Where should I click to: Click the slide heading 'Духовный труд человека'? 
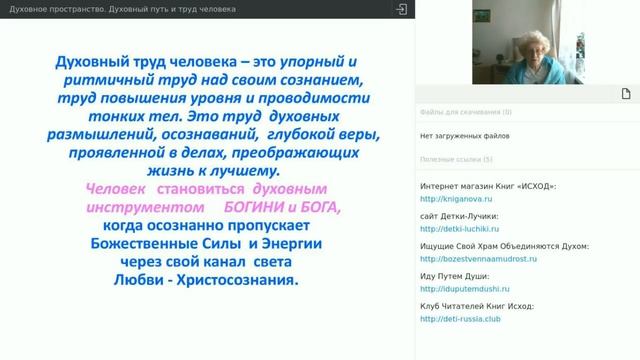point(146,62)
